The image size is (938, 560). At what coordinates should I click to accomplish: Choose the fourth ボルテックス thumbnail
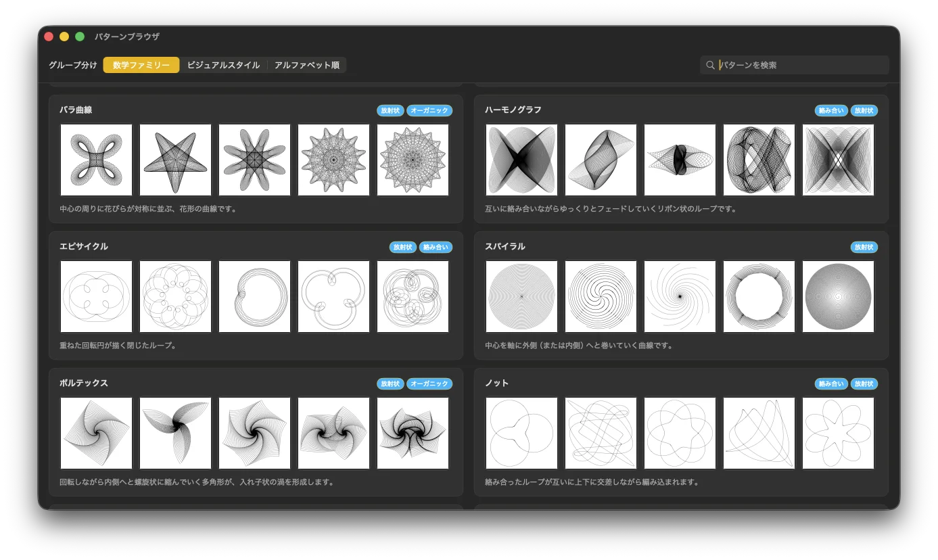point(333,433)
